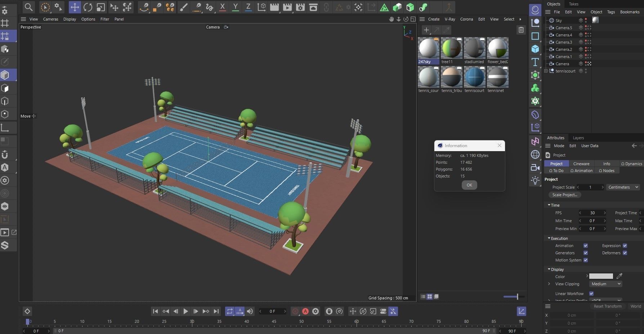This screenshot has width=644, height=334.
Task: Open the Effector gear icon in palette
Action: tap(535, 101)
